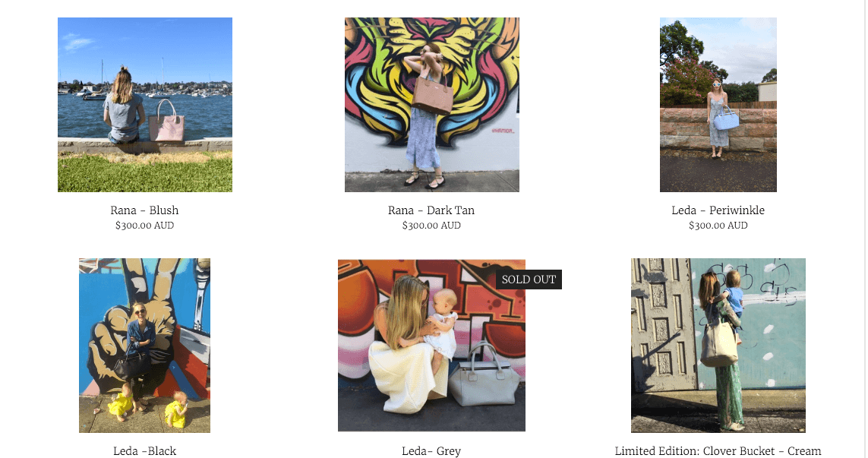Click the periwinkle bag held by the woman
This screenshot has height=458, width=868.
coord(726,118)
